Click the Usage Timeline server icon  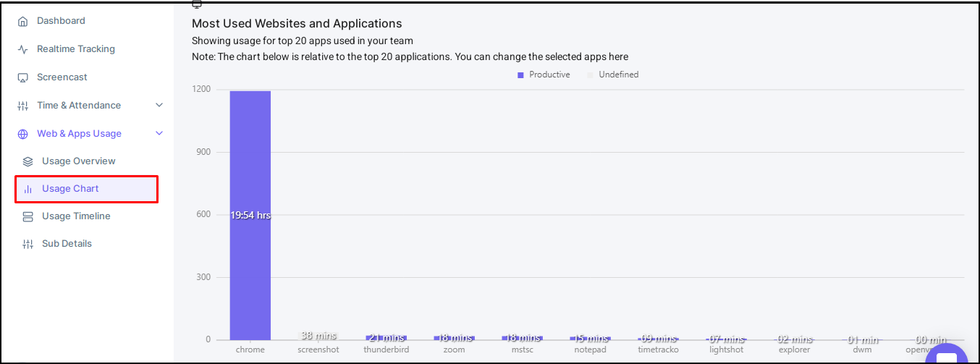click(x=28, y=216)
